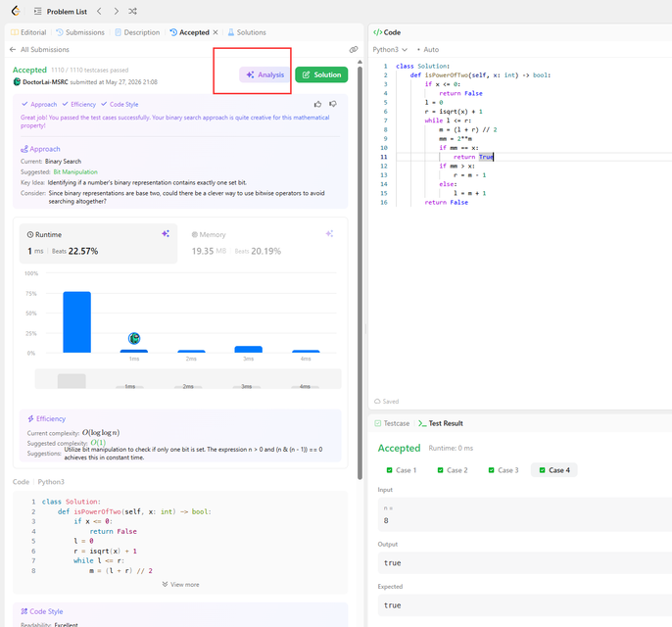Click the green Solution button
This screenshot has width=672, height=627.
(321, 74)
